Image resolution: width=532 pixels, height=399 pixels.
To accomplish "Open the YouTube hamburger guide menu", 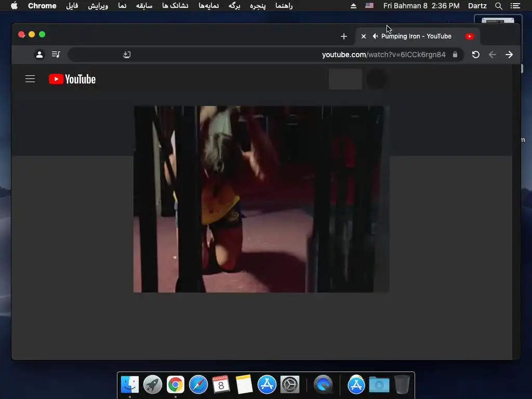I will tap(30, 79).
